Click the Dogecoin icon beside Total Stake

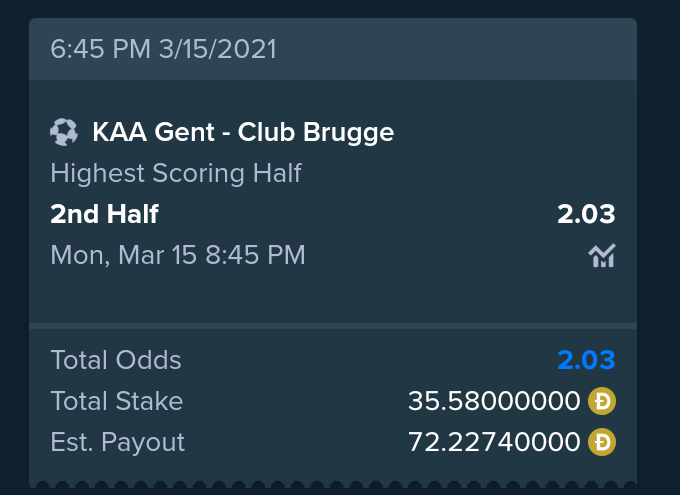tap(602, 401)
